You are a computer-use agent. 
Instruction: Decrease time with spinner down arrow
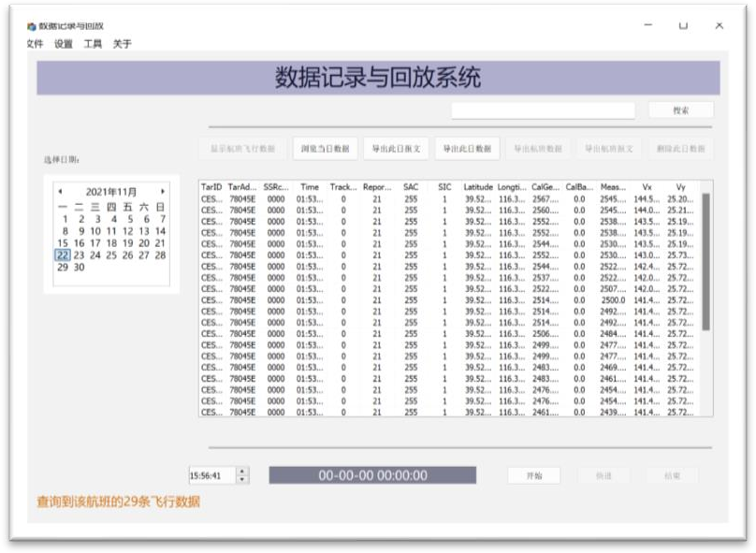tap(242, 479)
